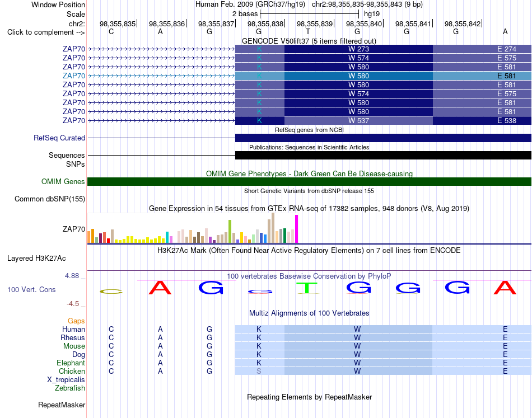Click the tall lime-green GTEx expression bar
The image size is (532, 418).
point(230,231)
